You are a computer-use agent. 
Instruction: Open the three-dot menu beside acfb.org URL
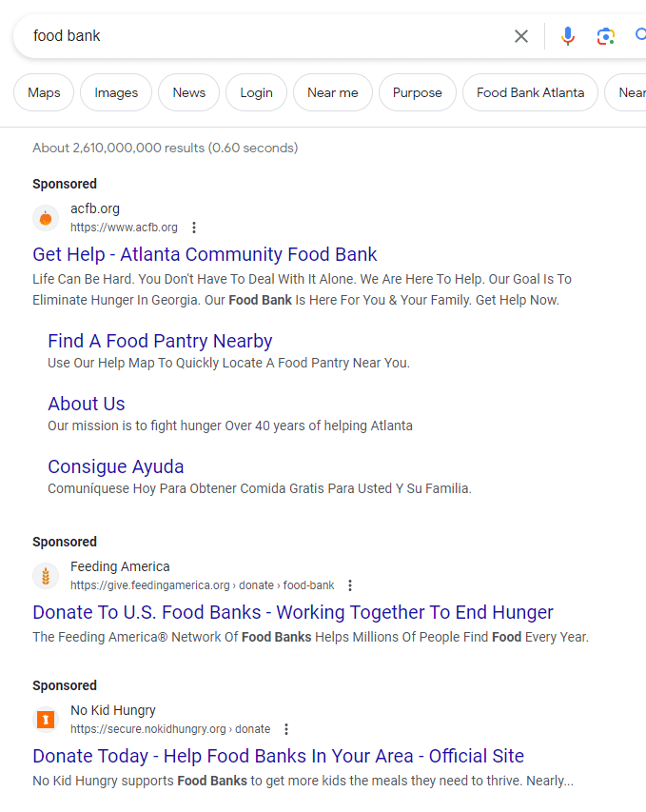(x=194, y=228)
